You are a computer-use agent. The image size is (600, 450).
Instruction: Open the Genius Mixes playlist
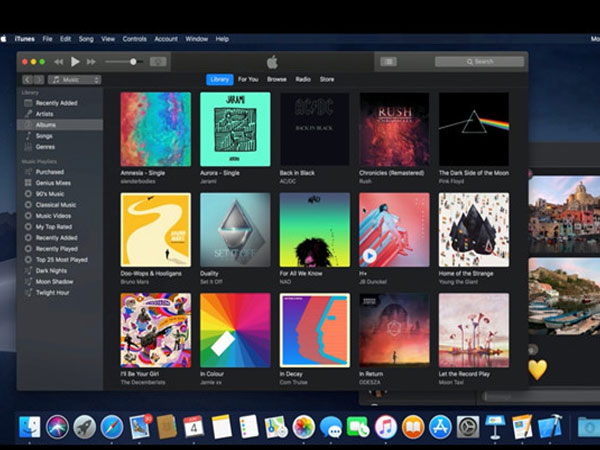coord(52,182)
